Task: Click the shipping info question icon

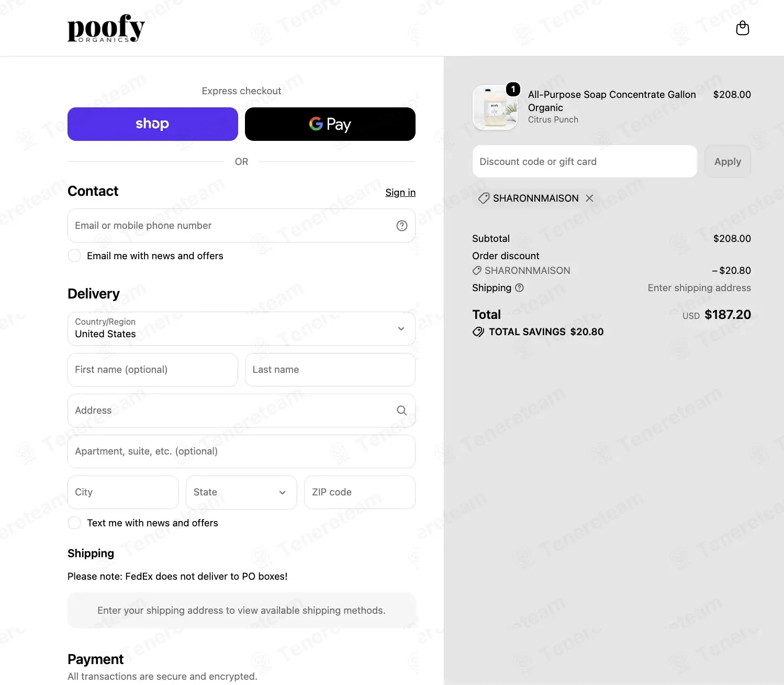Action: (519, 288)
